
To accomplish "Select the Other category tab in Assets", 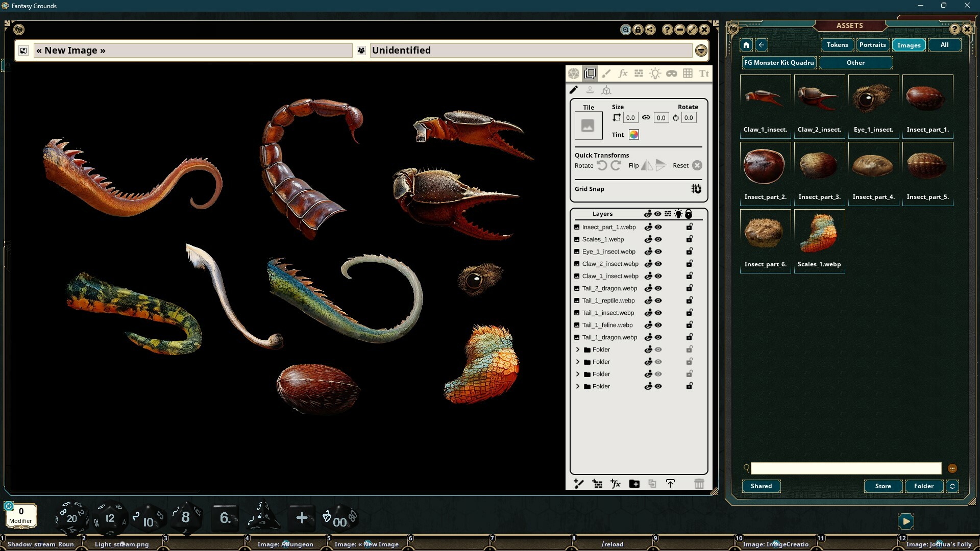I will pos(855,63).
